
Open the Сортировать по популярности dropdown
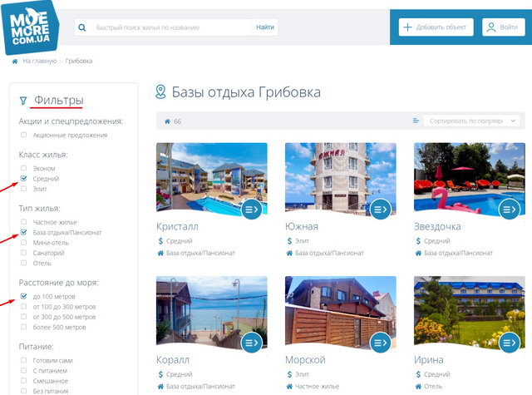pyautogui.click(x=471, y=121)
